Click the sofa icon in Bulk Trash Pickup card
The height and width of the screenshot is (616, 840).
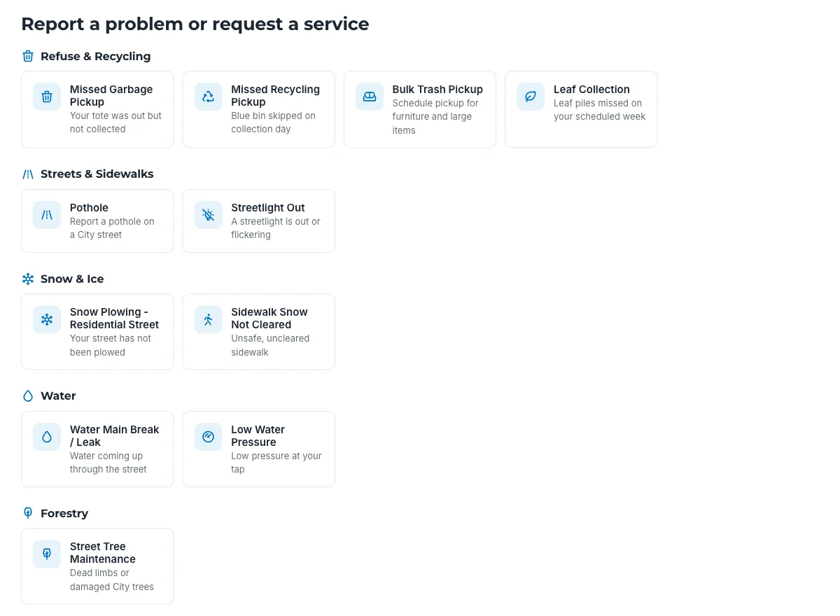tap(370, 97)
